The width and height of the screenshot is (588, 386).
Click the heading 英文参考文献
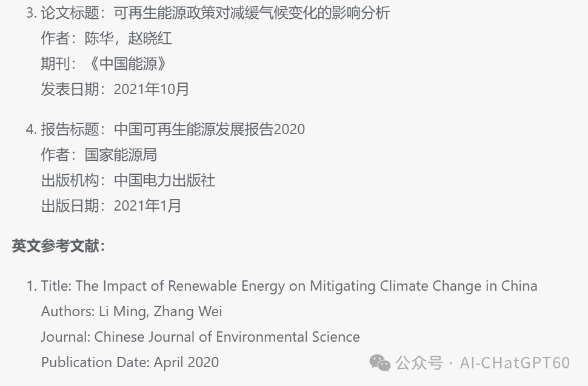tap(58, 246)
